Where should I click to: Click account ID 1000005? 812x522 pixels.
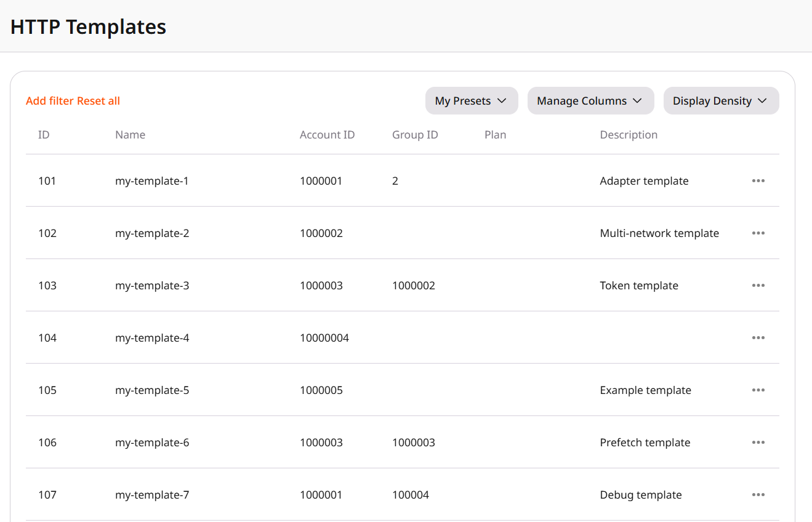click(x=321, y=390)
